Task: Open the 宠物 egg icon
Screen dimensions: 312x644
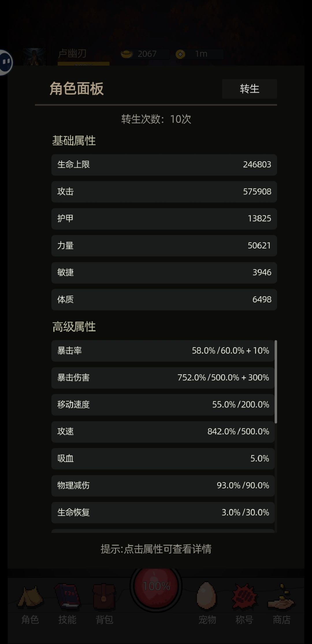Action: coord(207,596)
